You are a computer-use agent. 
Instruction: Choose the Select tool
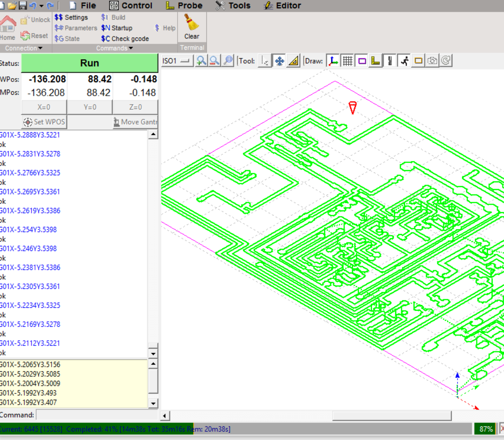(x=265, y=61)
